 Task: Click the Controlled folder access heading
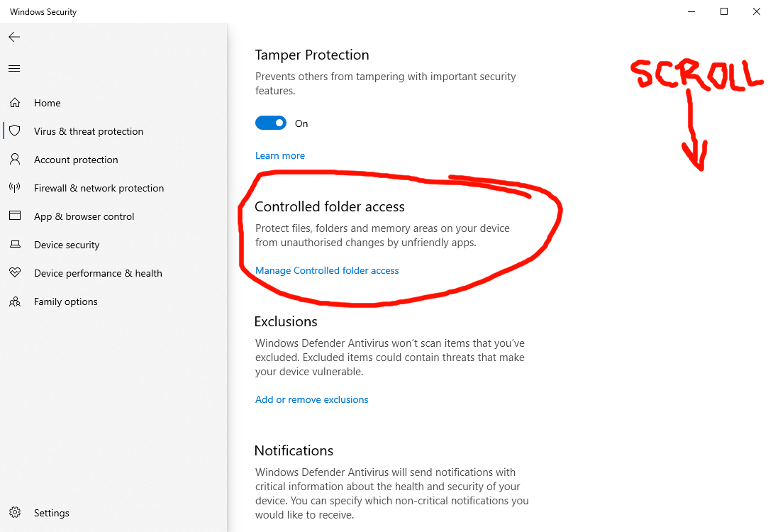tap(330, 206)
